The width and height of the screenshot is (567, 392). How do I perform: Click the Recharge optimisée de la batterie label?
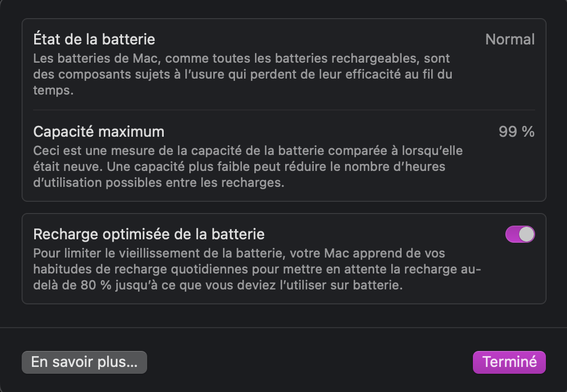[149, 234]
